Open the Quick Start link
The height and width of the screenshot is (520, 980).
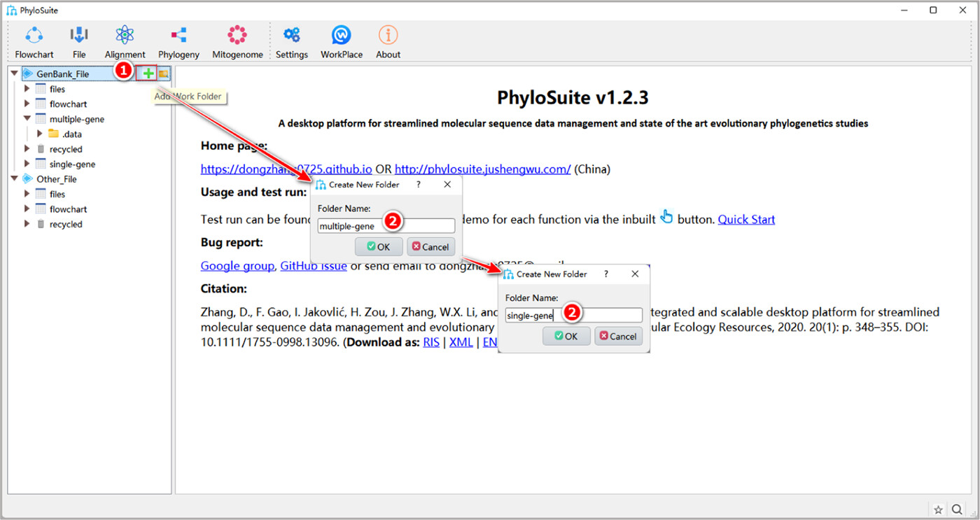[746, 219]
